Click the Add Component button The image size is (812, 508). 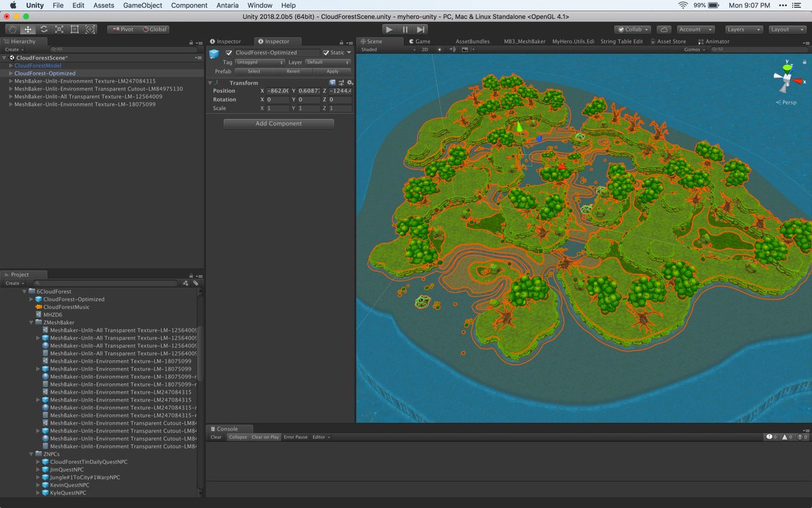tap(279, 123)
